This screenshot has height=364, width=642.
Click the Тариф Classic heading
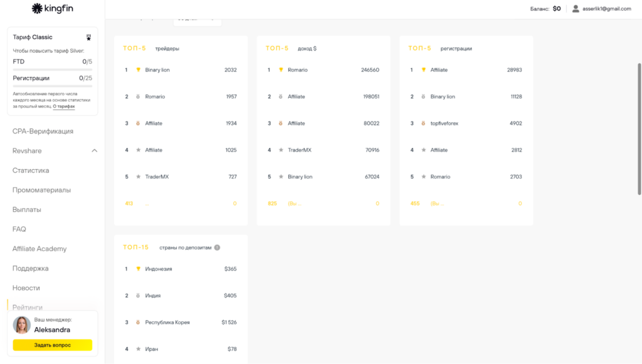tap(33, 37)
